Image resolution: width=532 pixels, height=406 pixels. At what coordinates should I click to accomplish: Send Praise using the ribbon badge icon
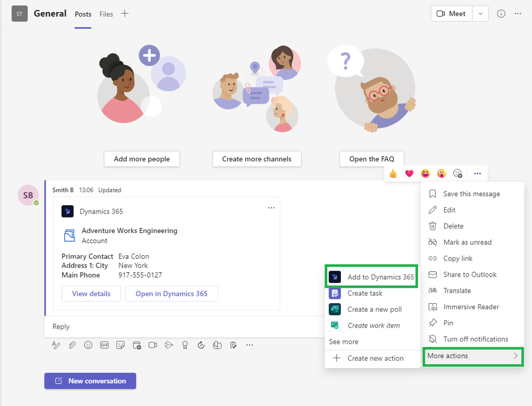pos(185,345)
